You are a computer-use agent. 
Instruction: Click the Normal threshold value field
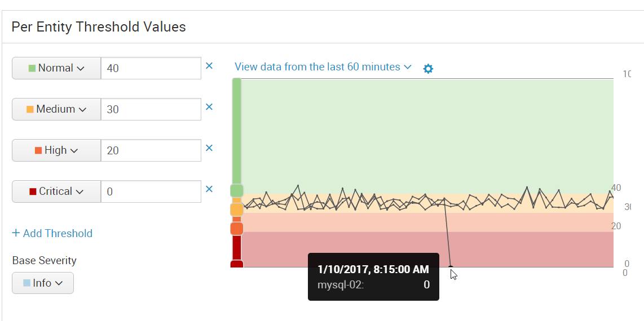click(x=151, y=68)
